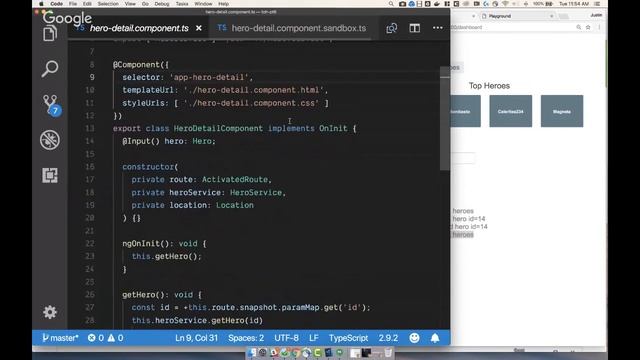Open the Tasks menu

(182, 4)
